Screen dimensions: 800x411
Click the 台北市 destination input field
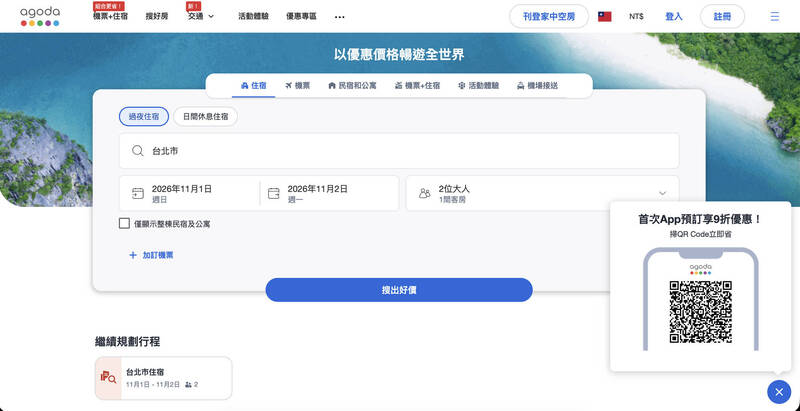[399, 151]
